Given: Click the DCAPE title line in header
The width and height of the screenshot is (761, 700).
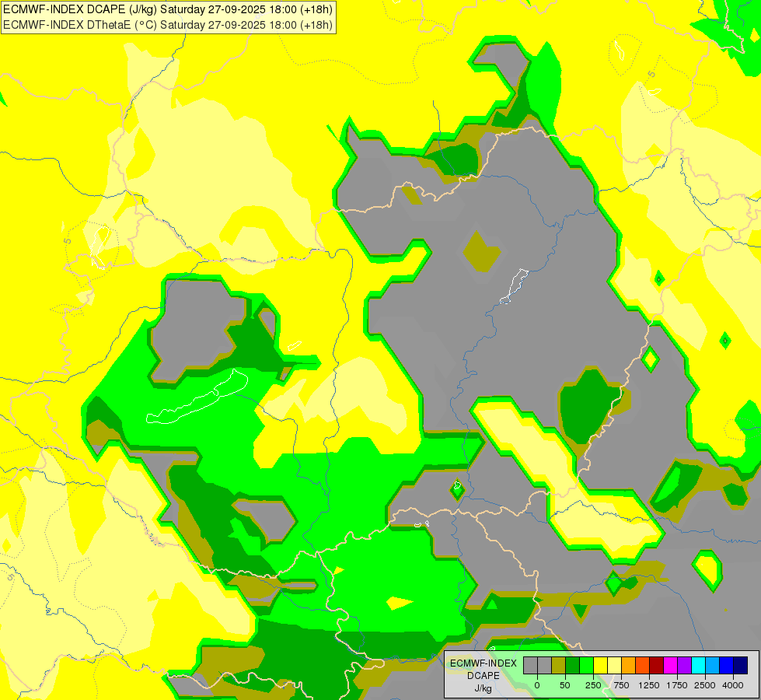Looking at the screenshot, I should 167,9.
